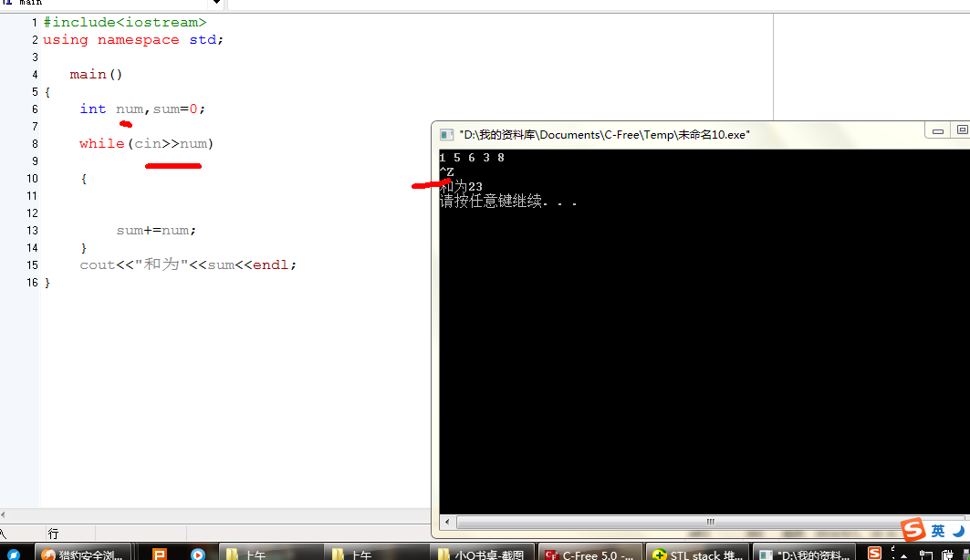Click the Sogou S icon in system tray
This screenshot has height=560, width=970.
click(874, 554)
